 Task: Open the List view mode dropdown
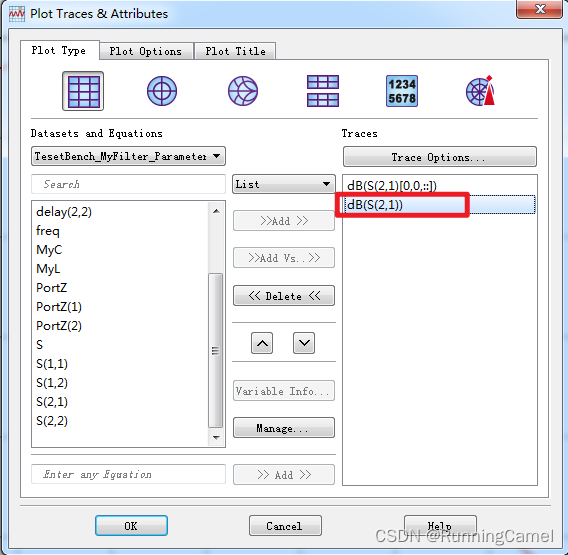284,184
